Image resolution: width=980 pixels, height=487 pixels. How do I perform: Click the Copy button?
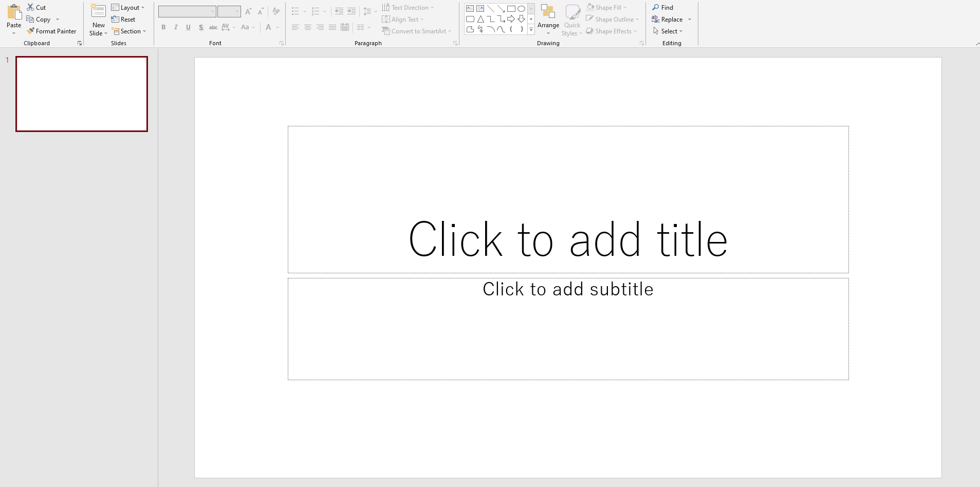pos(39,20)
